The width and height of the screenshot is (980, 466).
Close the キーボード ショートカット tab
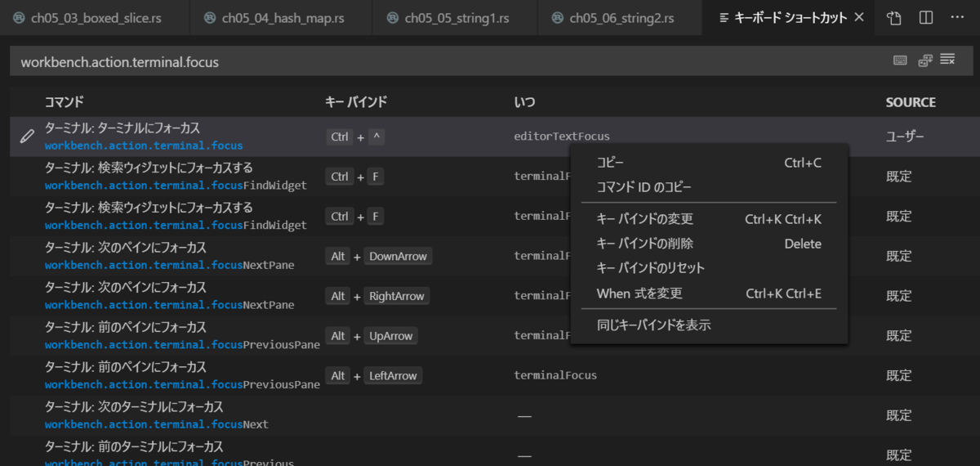(858, 17)
